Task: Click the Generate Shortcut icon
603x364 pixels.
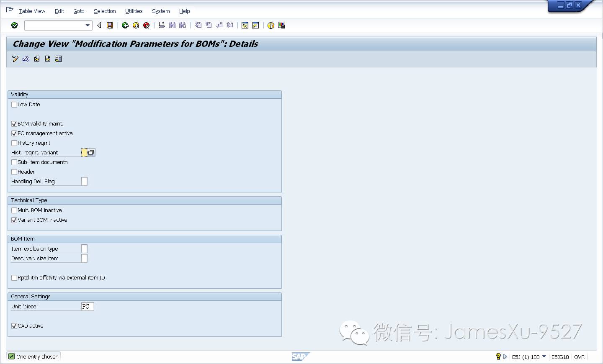Action: coord(255,26)
